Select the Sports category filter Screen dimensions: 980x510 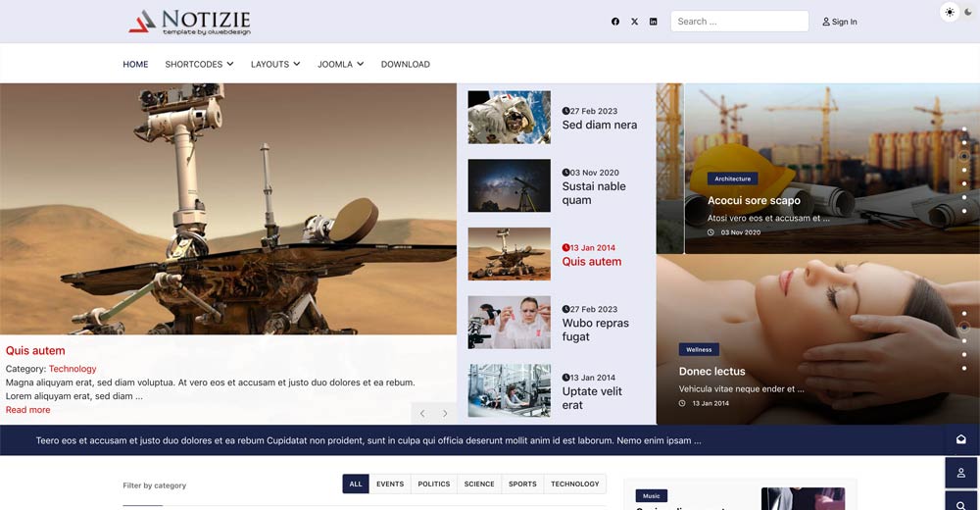click(522, 484)
